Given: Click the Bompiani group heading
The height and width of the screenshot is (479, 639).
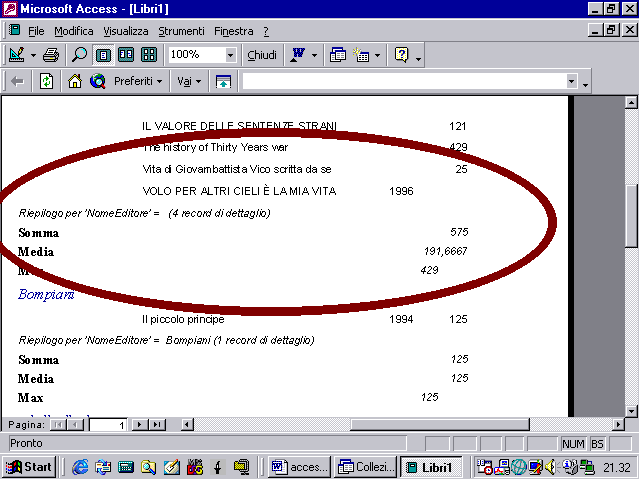Looking at the screenshot, I should pos(46,294).
